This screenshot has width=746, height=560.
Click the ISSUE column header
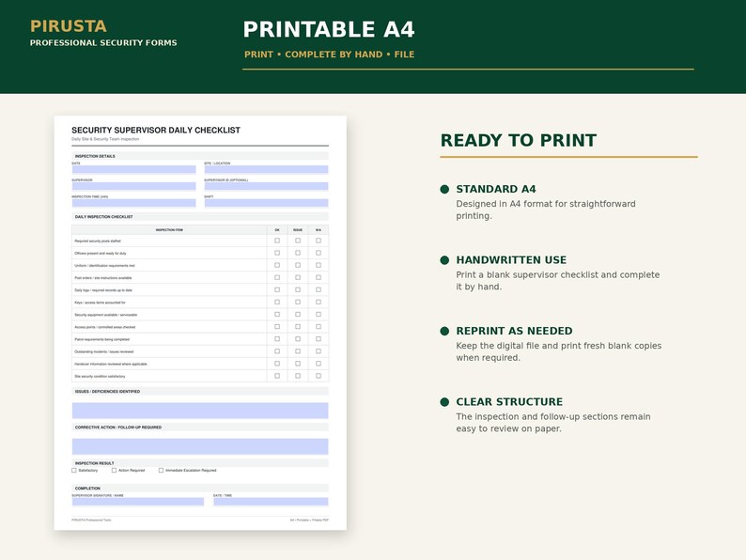(298, 230)
